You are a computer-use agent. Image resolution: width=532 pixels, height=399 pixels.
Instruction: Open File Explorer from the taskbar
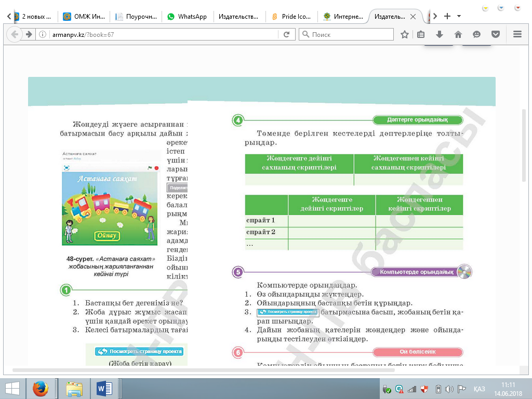[x=74, y=389]
